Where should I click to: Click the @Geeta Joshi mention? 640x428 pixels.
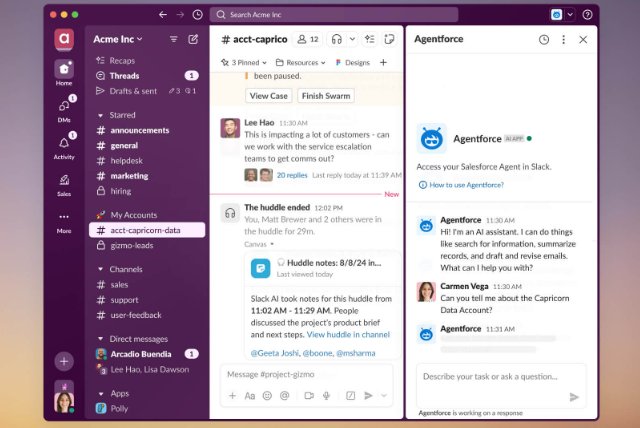coord(275,353)
